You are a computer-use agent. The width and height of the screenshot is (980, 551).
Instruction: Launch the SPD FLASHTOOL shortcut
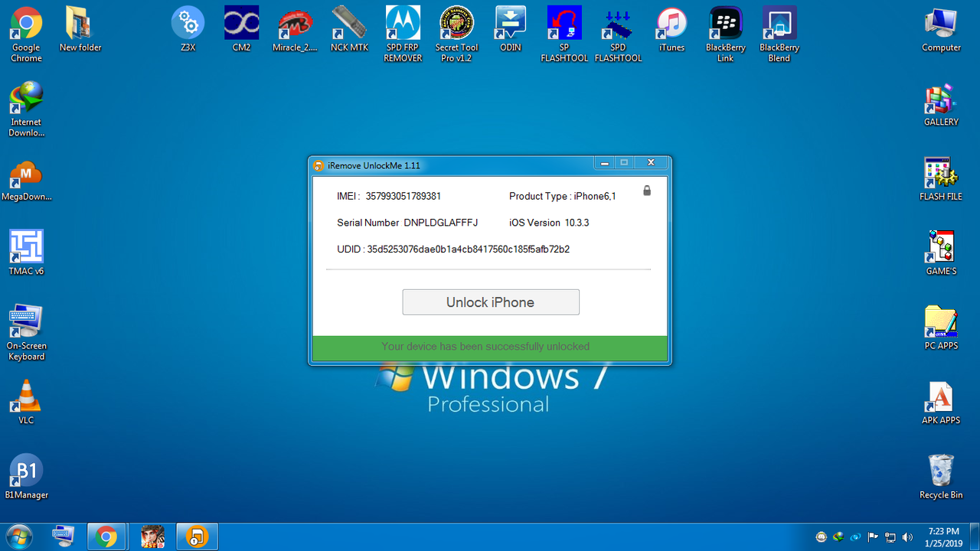tap(618, 34)
